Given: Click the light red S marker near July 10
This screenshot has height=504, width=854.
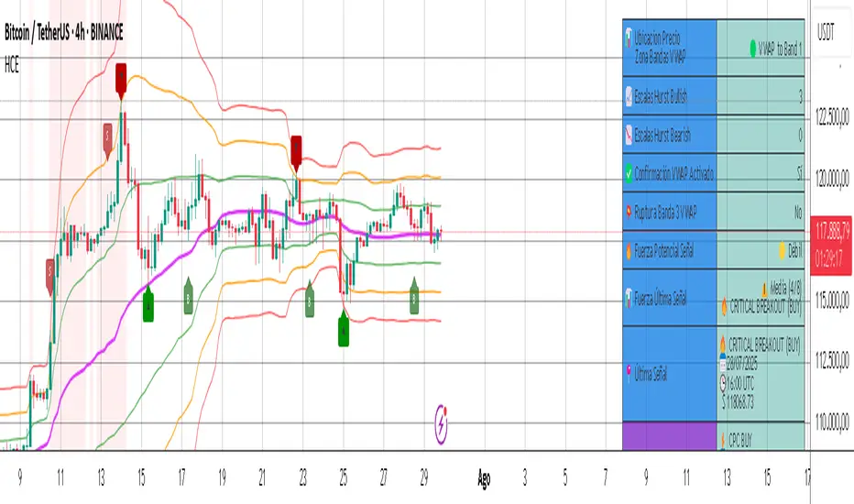Looking at the screenshot, I should coord(50,276).
